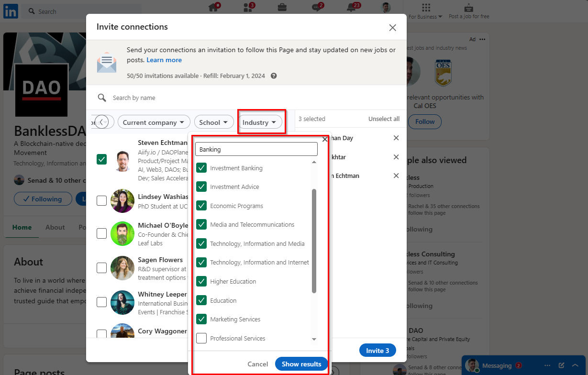Open Industry filter dropdown
The height and width of the screenshot is (375, 588).
pyautogui.click(x=259, y=122)
